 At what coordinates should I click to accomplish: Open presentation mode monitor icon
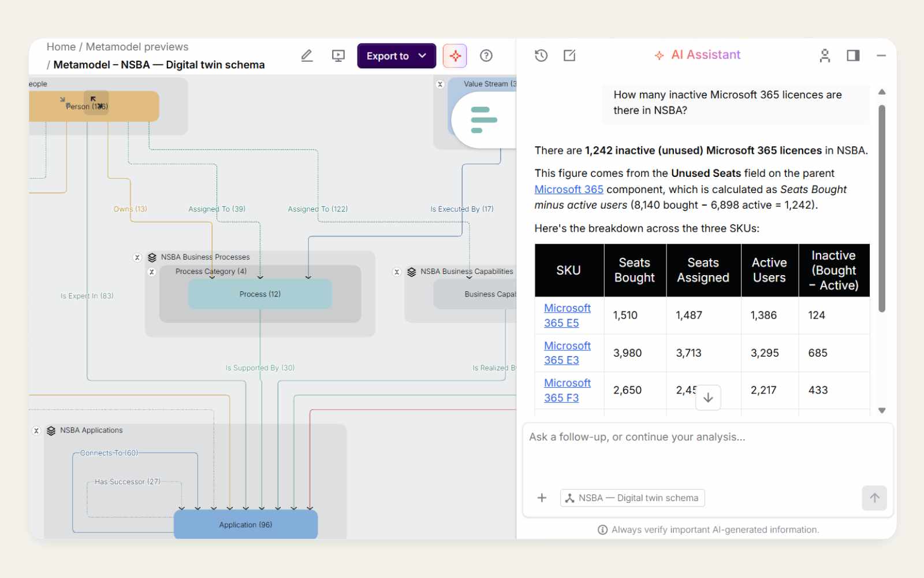(x=338, y=55)
